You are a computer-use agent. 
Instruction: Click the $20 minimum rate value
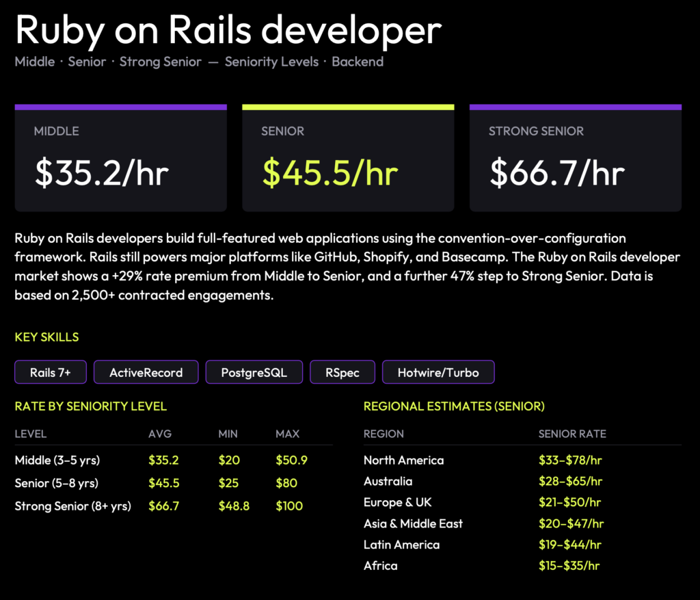pyautogui.click(x=229, y=460)
